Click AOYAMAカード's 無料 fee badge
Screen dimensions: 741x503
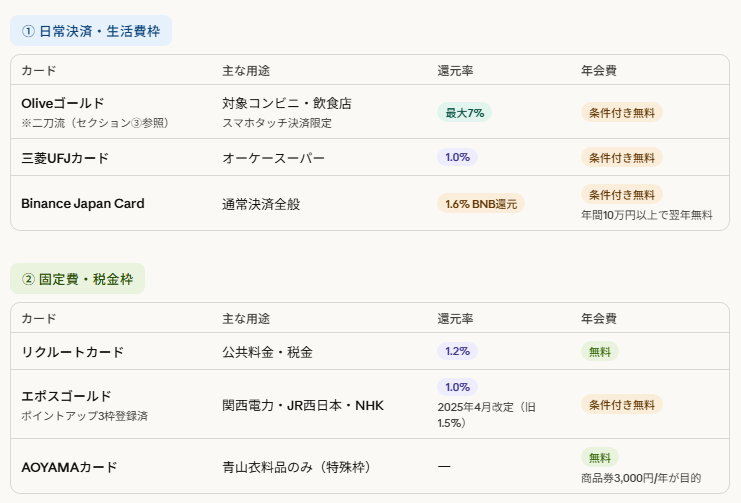click(x=599, y=457)
